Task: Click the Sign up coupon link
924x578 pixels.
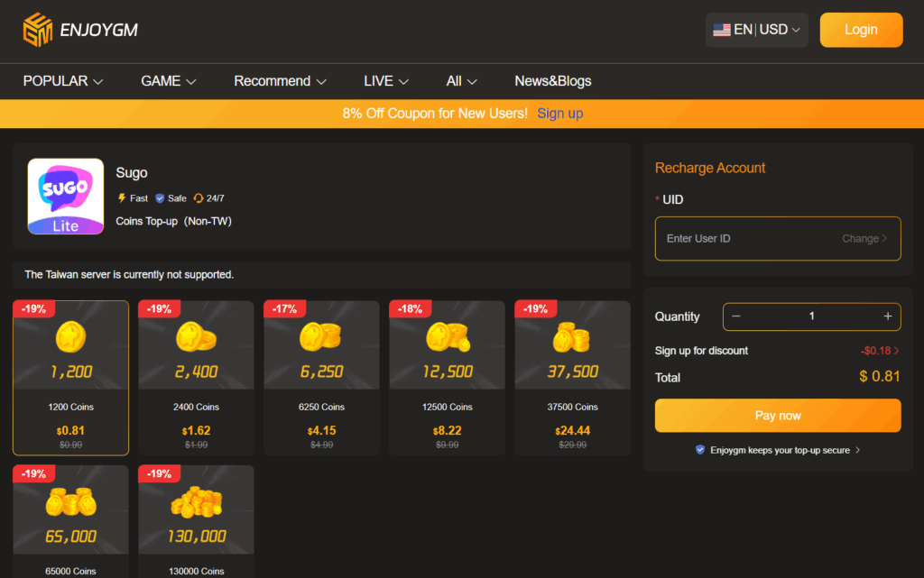Action: point(559,114)
